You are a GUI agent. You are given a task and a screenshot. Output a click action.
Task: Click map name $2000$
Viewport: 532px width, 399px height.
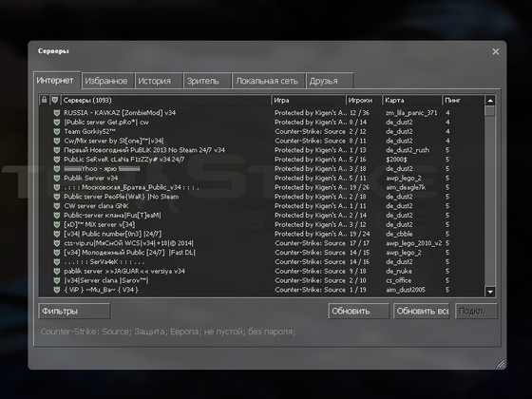[396, 160]
